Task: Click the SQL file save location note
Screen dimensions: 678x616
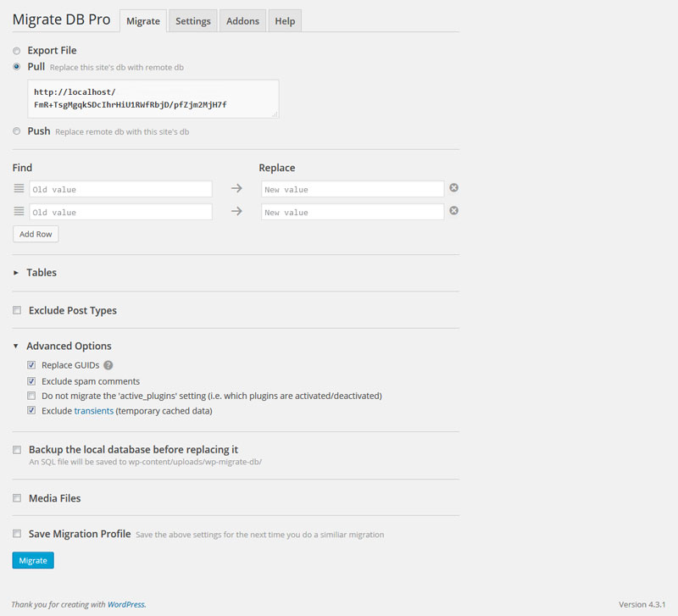Action: tap(145, 462)
